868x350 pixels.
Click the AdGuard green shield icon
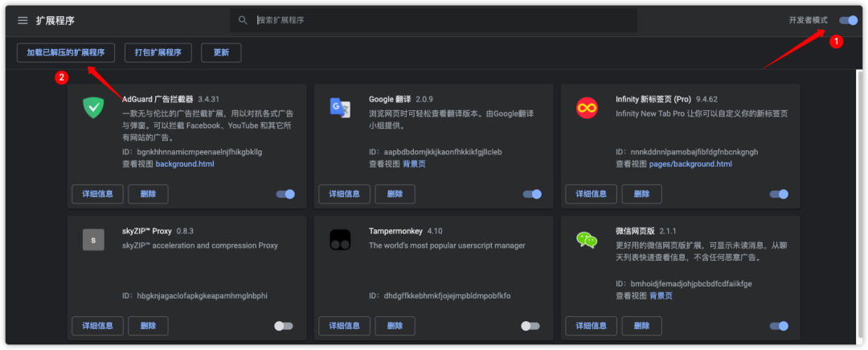point(93,107)
